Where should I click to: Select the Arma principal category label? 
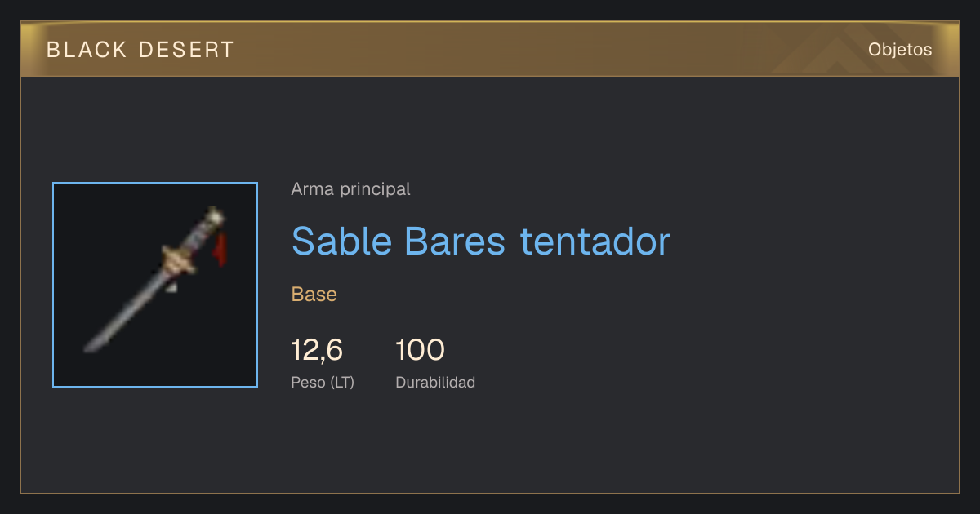[350, 189]
